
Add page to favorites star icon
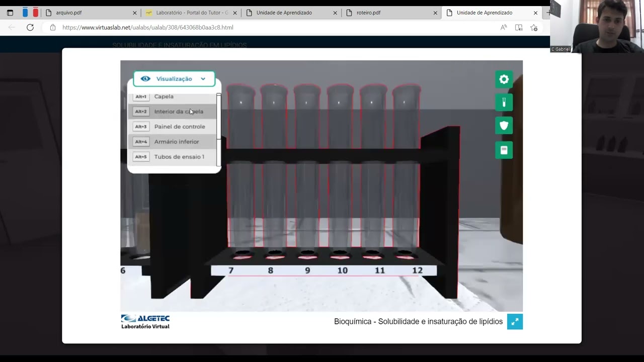(534, 28)
